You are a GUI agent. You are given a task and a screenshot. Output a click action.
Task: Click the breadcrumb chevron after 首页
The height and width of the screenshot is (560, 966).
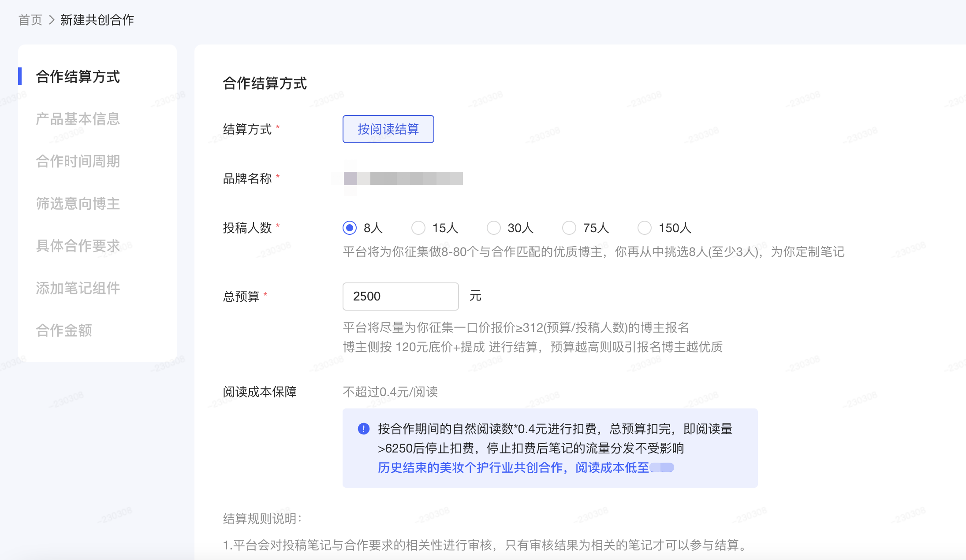click(x=52, y=20)
